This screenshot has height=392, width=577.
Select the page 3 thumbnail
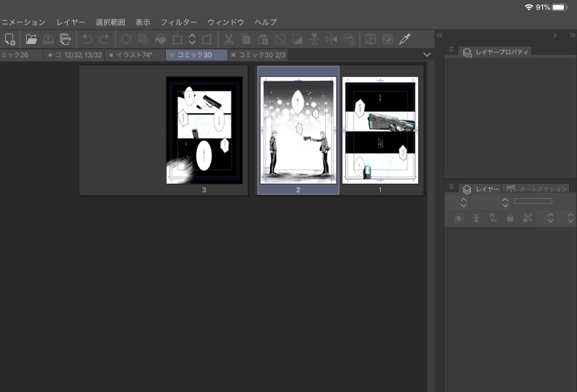click(204, 130)
